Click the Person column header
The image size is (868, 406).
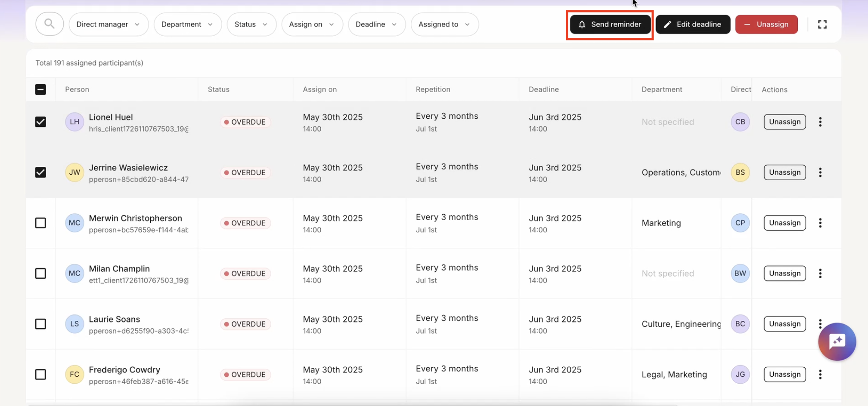[77, 89]
